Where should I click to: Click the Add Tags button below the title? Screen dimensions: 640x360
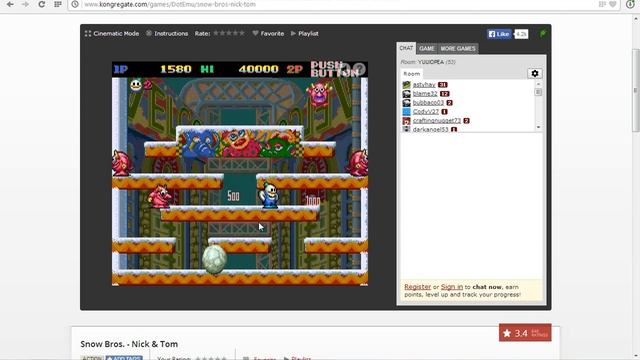click(124, 358)
